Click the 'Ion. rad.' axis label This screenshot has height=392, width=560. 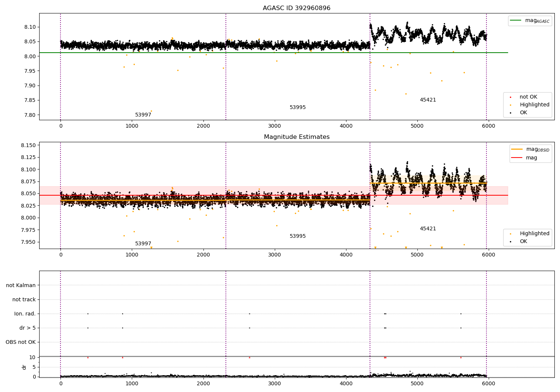point(25,314)
